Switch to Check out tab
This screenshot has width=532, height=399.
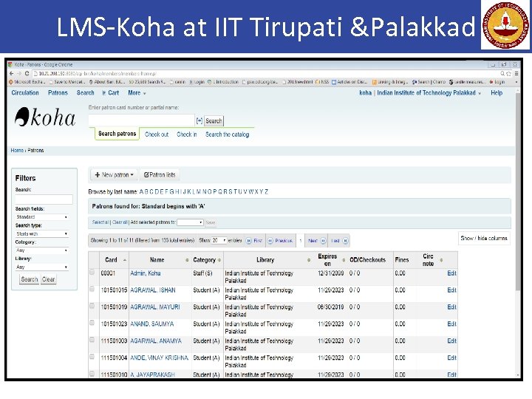pyautogui.click(x=157, y=134)
